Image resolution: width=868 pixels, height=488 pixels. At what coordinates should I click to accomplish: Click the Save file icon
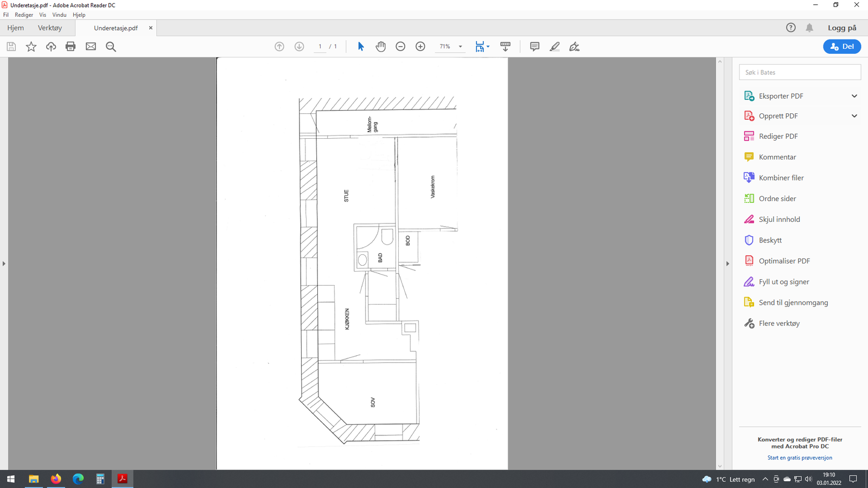click(11, 47)
